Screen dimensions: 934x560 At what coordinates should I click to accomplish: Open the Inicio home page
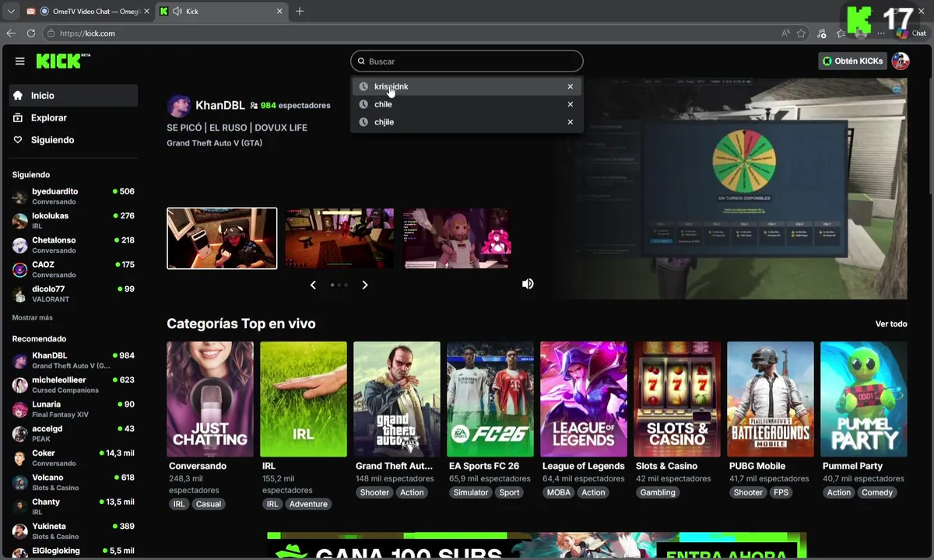pos(73,96)
